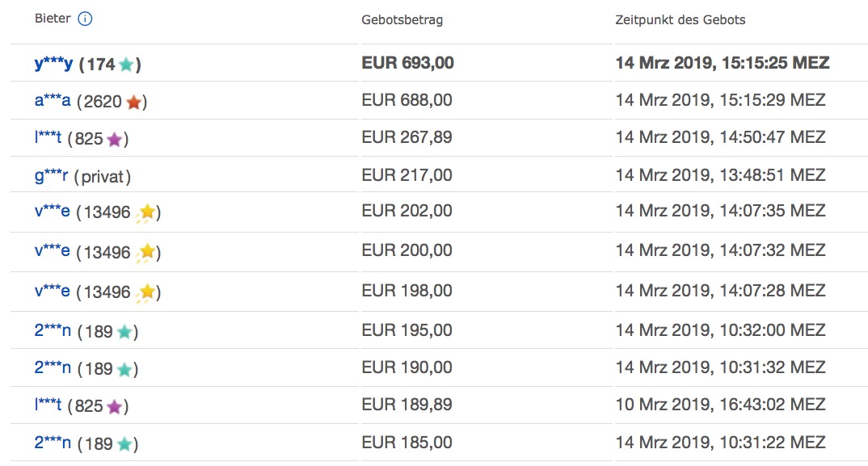Open bidder a***a profile link
The image size is (868, 466).
tap(53, 101)
